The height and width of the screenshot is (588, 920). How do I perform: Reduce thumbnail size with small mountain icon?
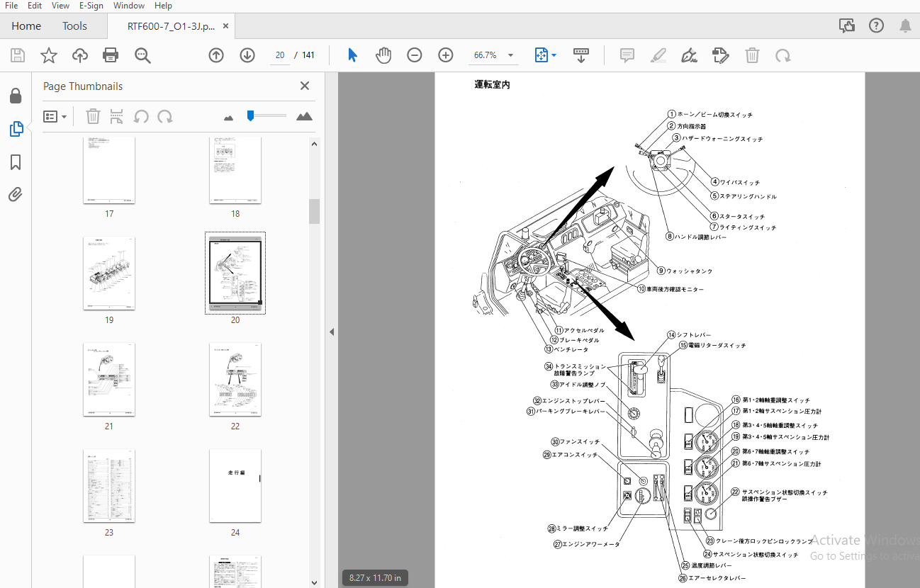[228, 118]
